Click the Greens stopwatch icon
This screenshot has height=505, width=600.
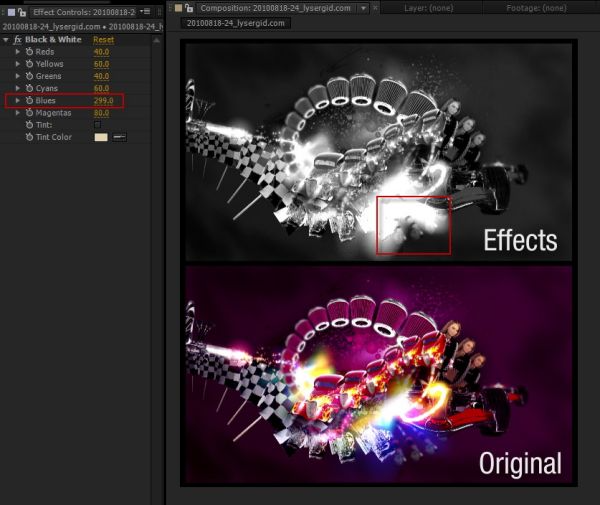point(29,76)
